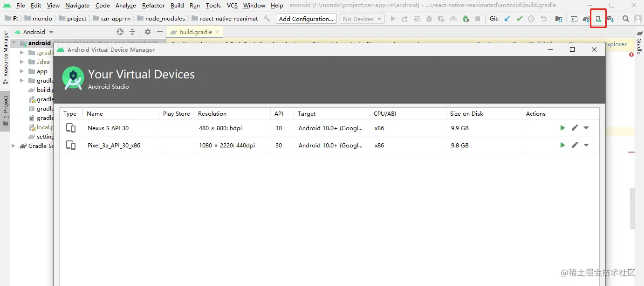The width and height of the screenshot is (644, 286).
Task: Open the Refactor menu
Action: point(153,6)
